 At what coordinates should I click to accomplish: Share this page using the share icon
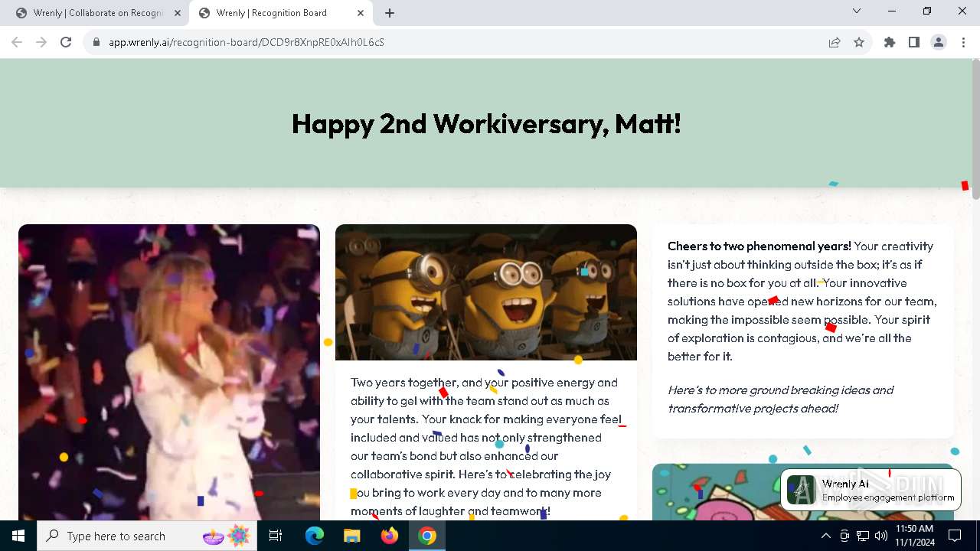[x=835, y=42]
